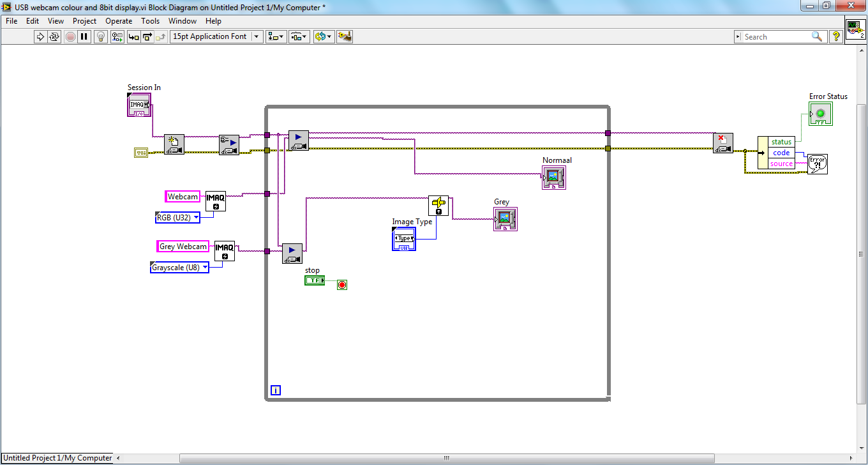Select the Image Type control terminal
Screen dimensions: 868x465
tap(404, 238)
